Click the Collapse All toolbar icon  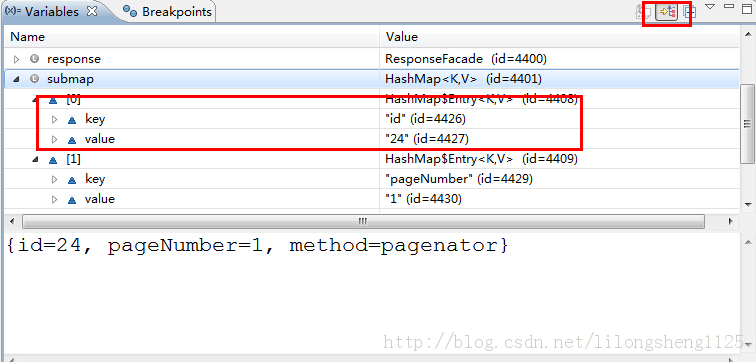689,12
